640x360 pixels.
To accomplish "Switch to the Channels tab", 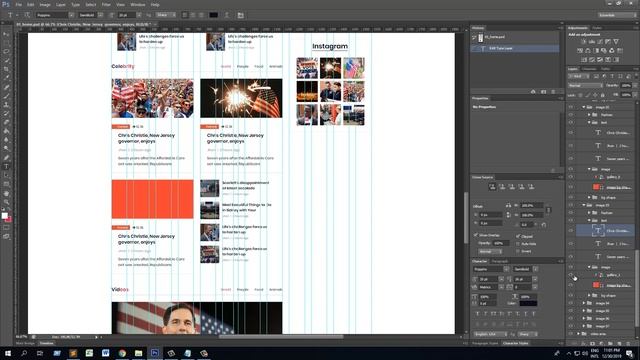I will 589,69.
